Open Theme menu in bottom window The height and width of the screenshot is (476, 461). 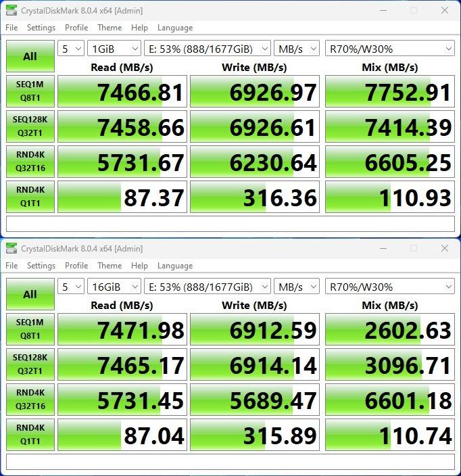110,266
